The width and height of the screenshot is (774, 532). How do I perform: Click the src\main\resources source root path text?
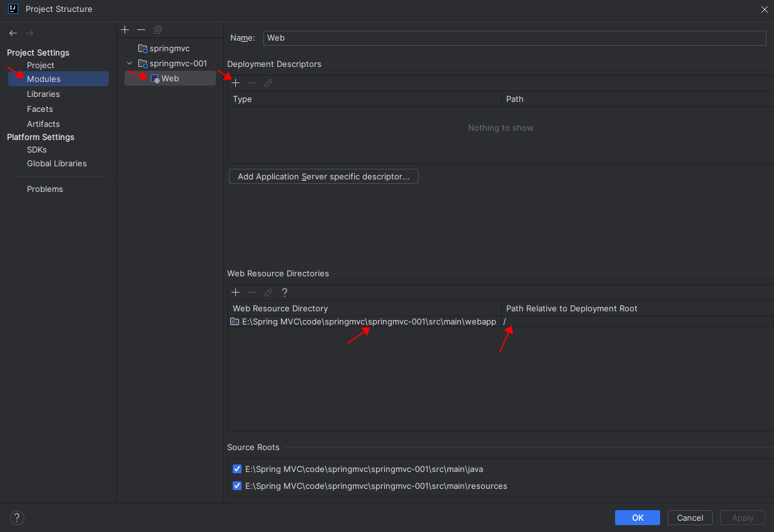(376, 486)
